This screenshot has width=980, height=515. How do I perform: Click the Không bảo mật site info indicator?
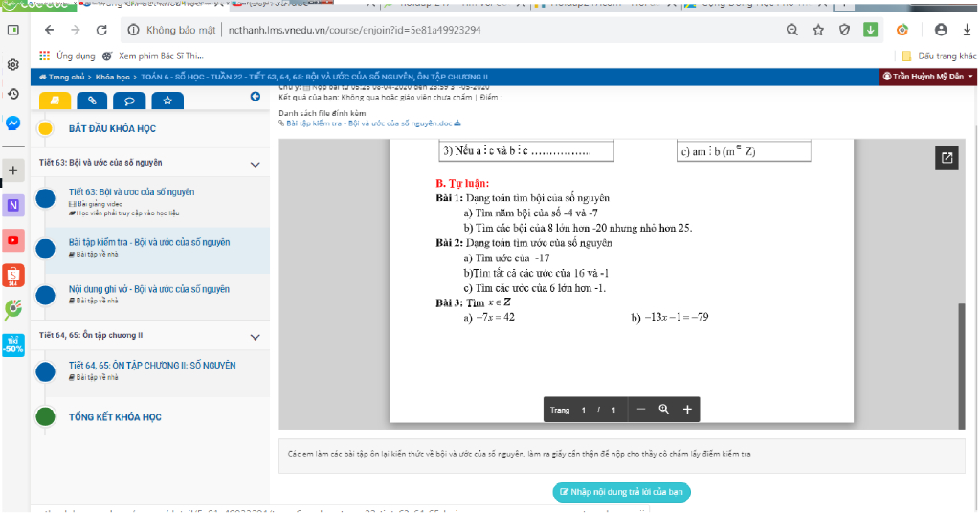tap(172, 30)
